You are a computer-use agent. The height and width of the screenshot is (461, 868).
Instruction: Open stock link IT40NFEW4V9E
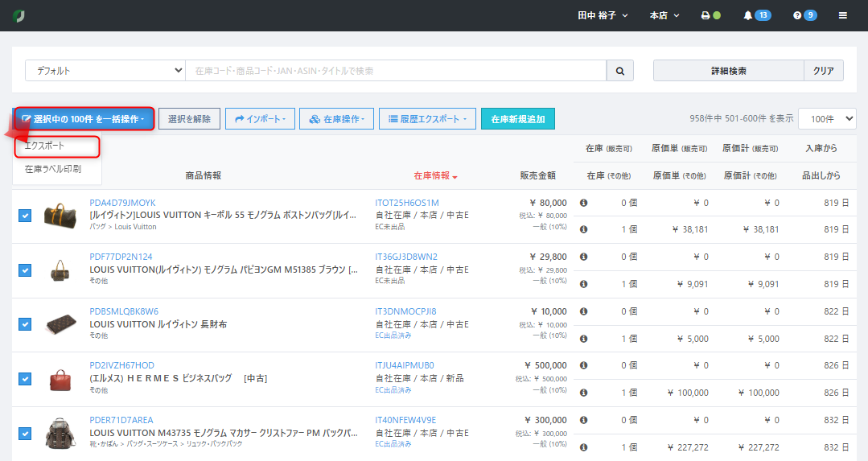405,420
